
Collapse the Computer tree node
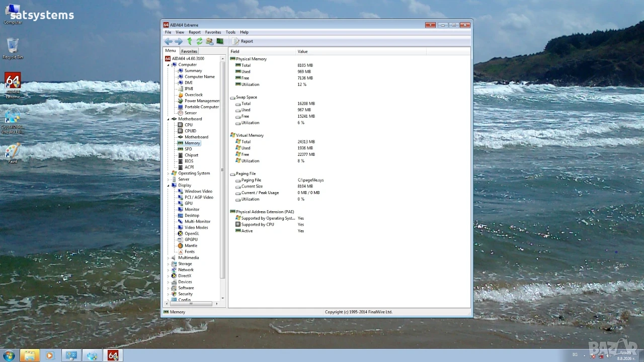tap(169, 65)
